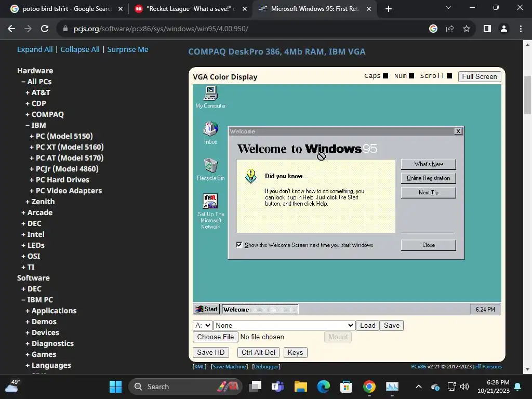Open the Chrome profile icon
This screenshot has height=399, width=532.
[x=504, y=29]
